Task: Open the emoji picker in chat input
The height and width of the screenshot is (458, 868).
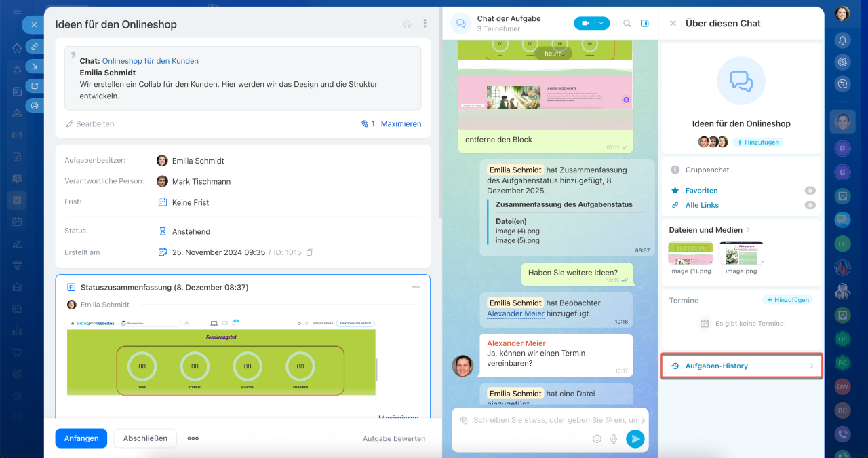Action: tap(597, 439)
